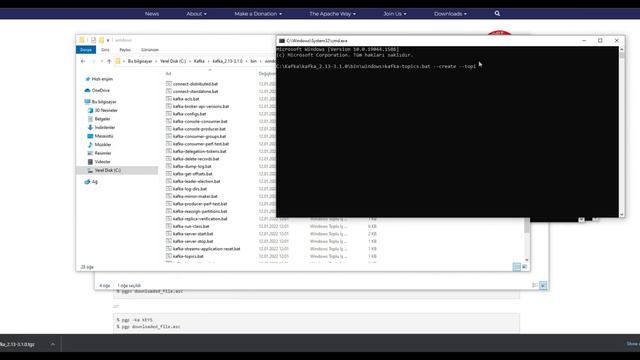Click the cmd window vertical scrollbar

(x=622, y=131)
